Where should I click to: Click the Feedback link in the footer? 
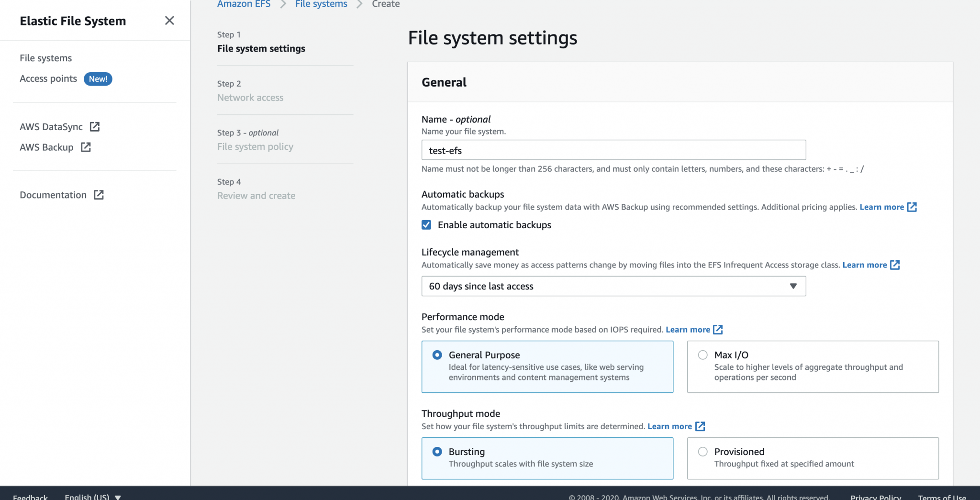[30, 497]
